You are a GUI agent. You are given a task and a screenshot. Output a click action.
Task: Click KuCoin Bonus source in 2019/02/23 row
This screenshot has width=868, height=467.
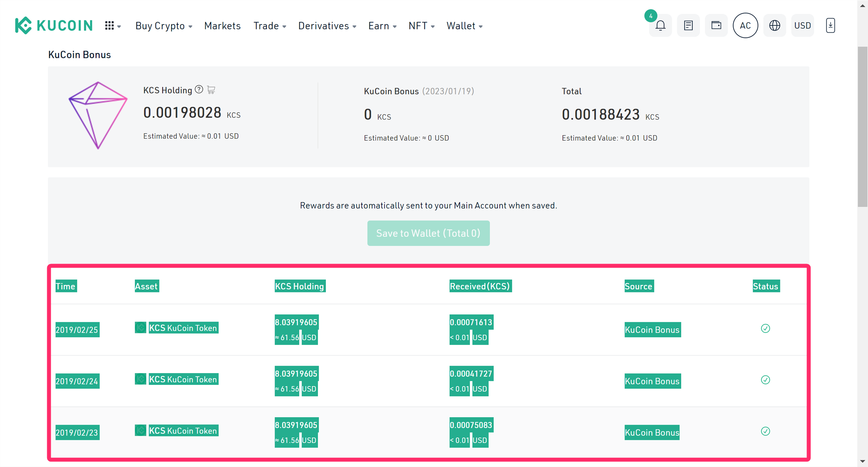point(652,433)
